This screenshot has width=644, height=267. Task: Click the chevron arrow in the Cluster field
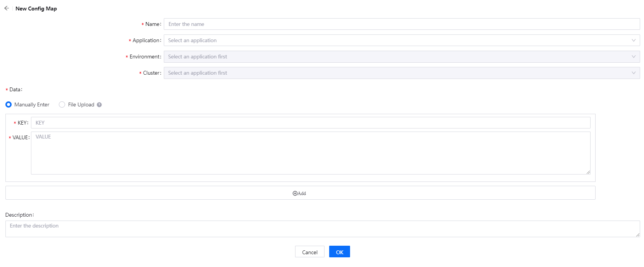[634, 73]
